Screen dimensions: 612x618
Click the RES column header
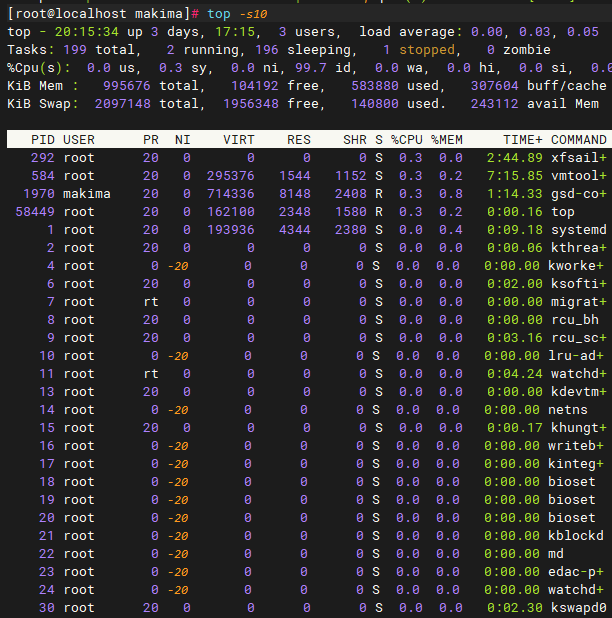[299, 140]
